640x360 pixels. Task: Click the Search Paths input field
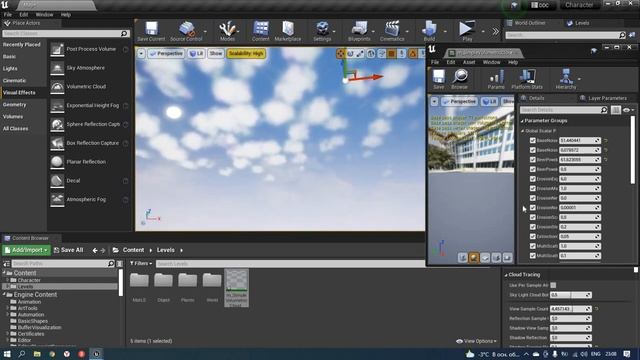pos(63,264)
